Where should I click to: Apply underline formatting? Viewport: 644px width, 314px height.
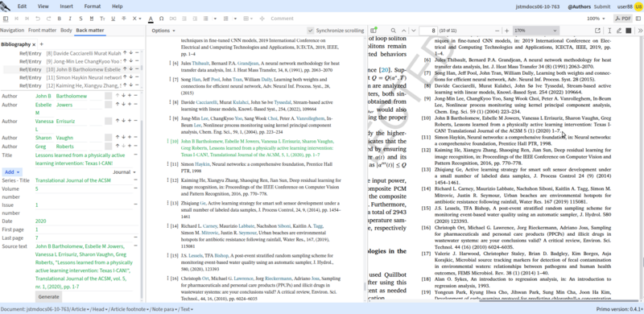(113, 19)
